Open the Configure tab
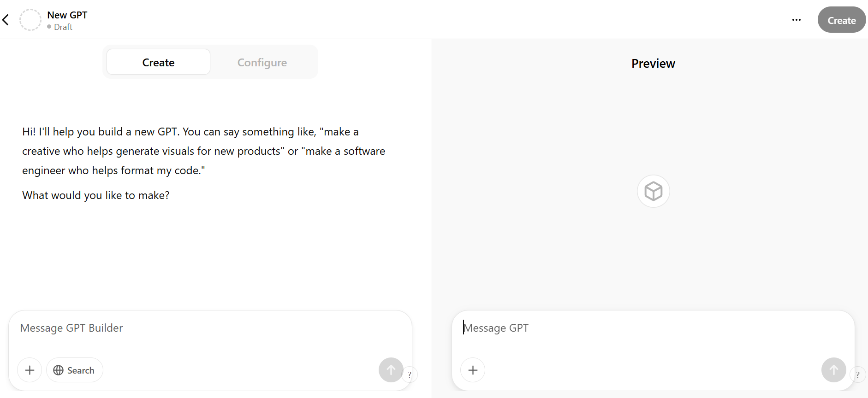Image resolution: width=868 pixels, height=398 pixels. pos(262,62)
